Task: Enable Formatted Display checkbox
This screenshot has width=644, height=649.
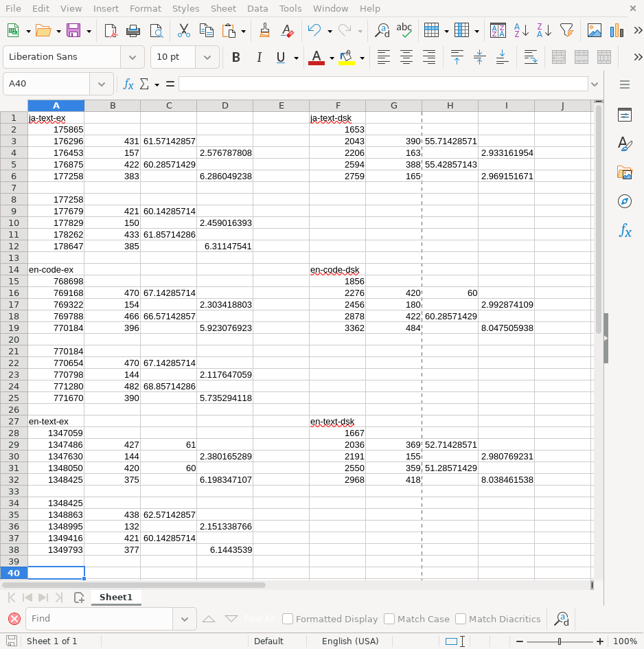Action: [x=287, y=619]
